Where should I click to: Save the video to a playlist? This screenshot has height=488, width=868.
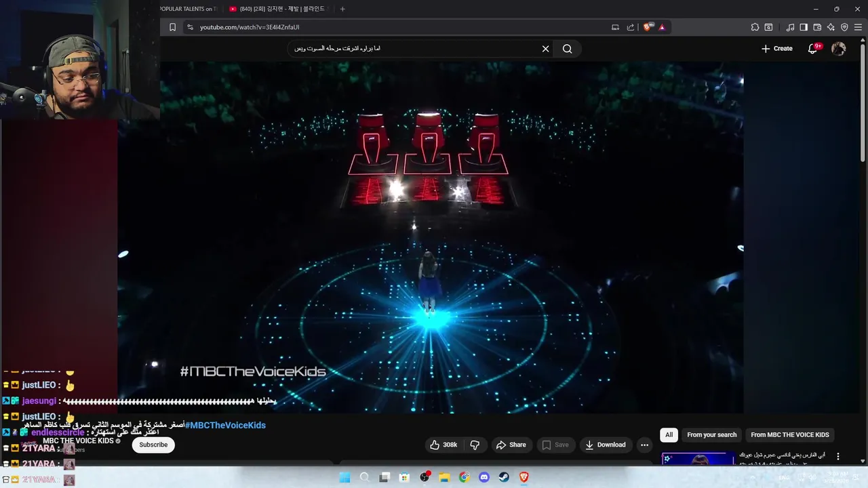[555, 445]
